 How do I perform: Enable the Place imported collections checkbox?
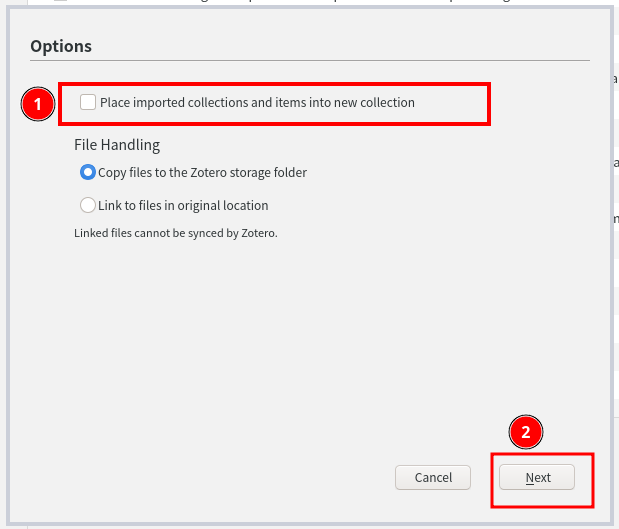click(88, 102)
